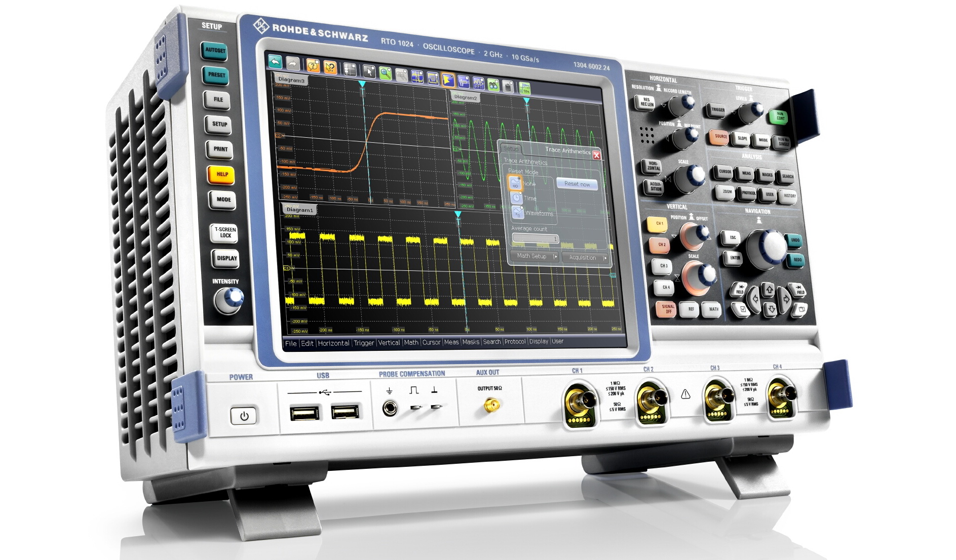Select the context help cursor icon
956x560 pixels.
330,67
